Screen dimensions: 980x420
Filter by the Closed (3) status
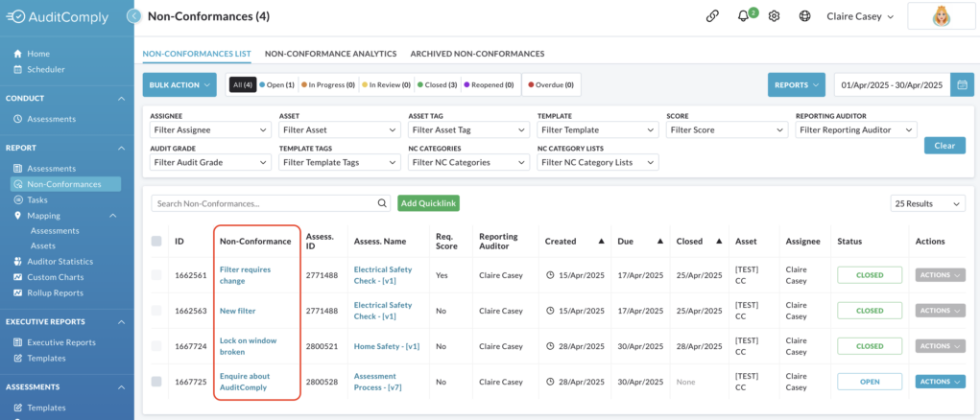(x=437, y=85)
